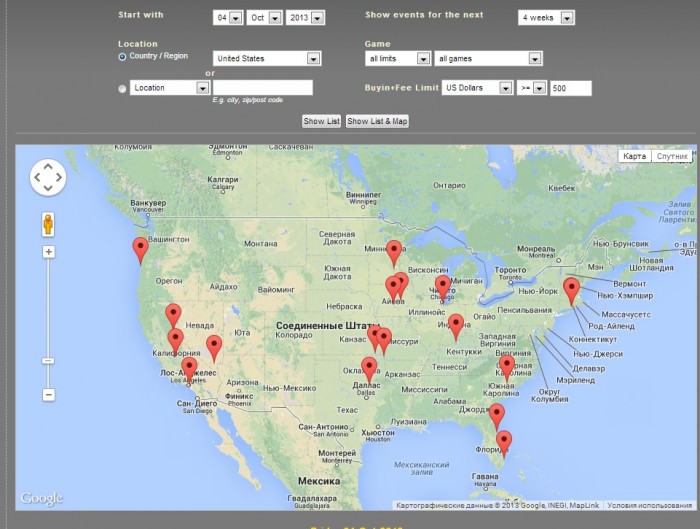Click the map marker in southern Nevada
700x529 pixels.
tap(214, 348)
